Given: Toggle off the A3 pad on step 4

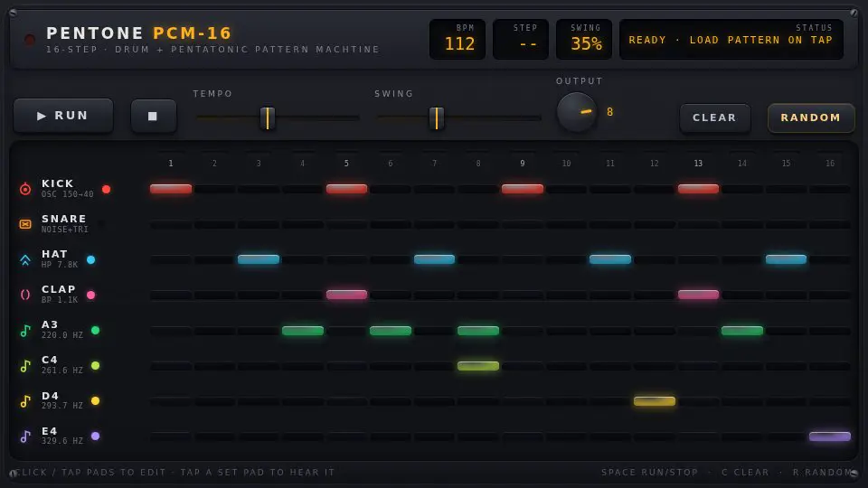Looking at the screenshot, I should [303, 331].
